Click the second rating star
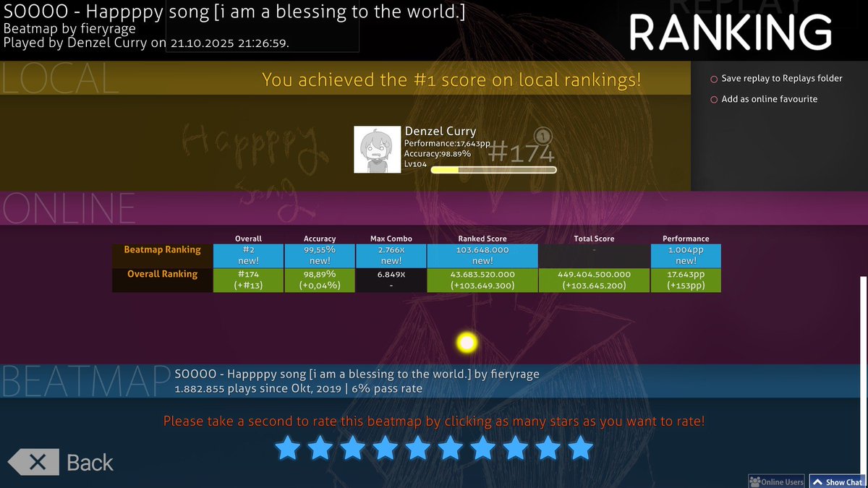 tap(320, 448)
